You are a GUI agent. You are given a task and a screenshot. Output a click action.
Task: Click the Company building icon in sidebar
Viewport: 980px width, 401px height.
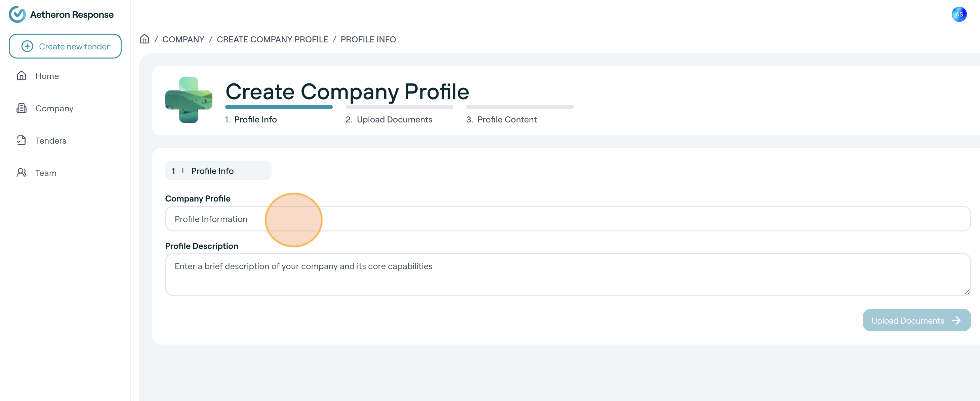tap(22, 108)
